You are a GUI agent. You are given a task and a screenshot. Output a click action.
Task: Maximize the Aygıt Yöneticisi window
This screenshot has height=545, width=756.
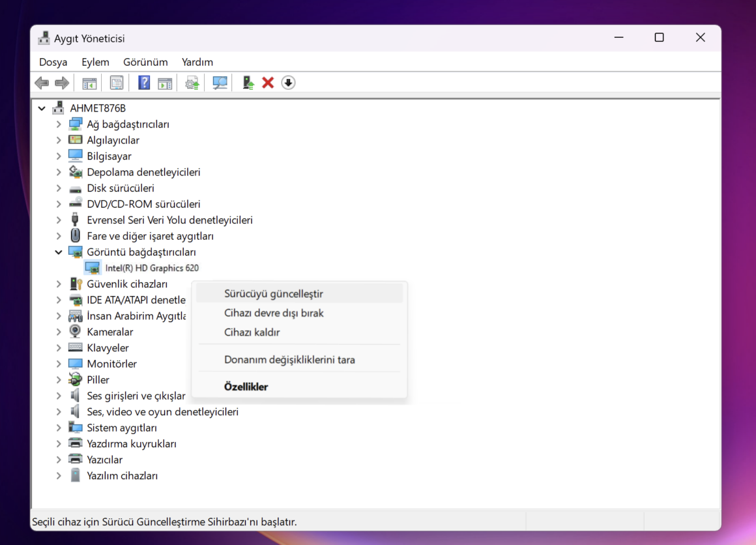659,38
